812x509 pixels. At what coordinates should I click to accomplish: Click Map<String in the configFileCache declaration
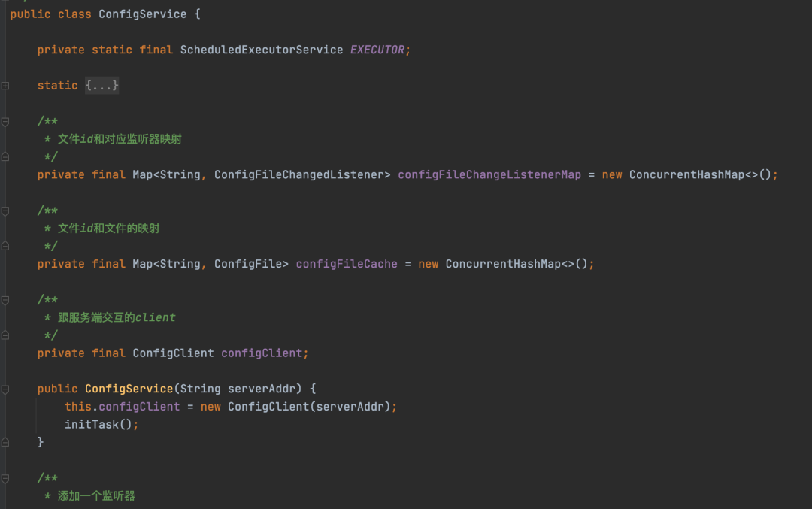click(166, 264)
